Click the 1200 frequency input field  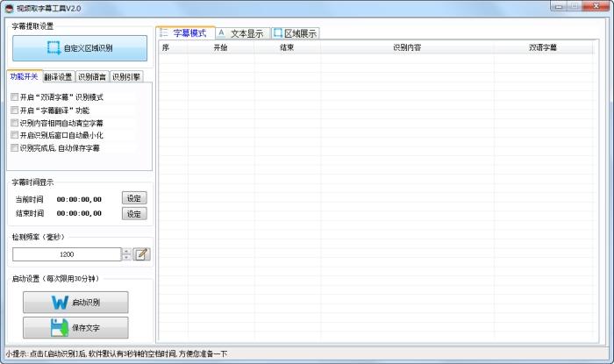[67, 254]
